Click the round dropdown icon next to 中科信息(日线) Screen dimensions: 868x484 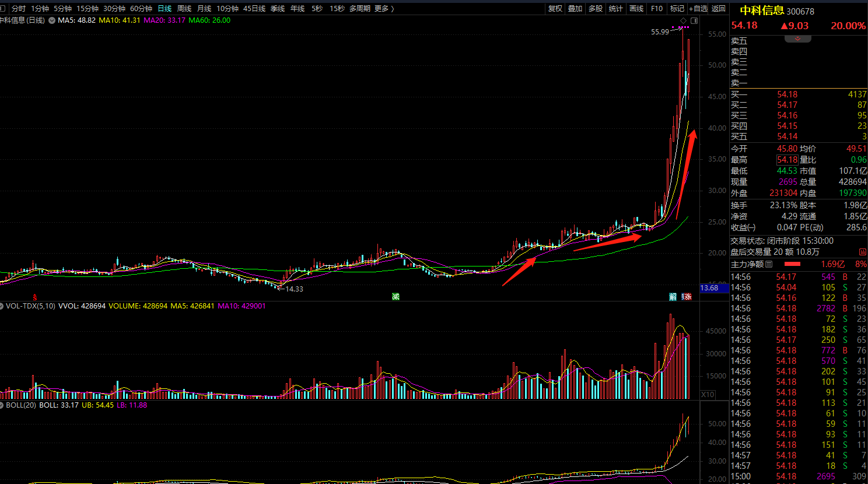tap(52, 20)
